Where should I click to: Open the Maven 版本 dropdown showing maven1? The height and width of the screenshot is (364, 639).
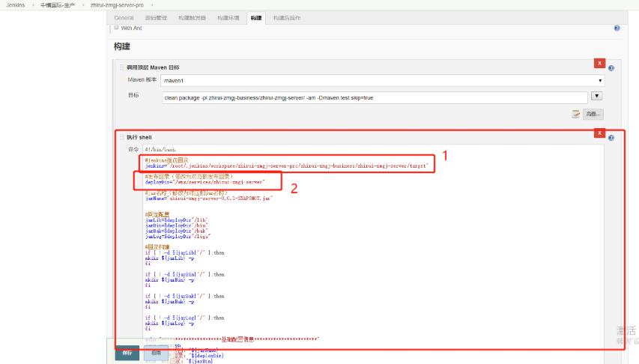tap(382, 81)
